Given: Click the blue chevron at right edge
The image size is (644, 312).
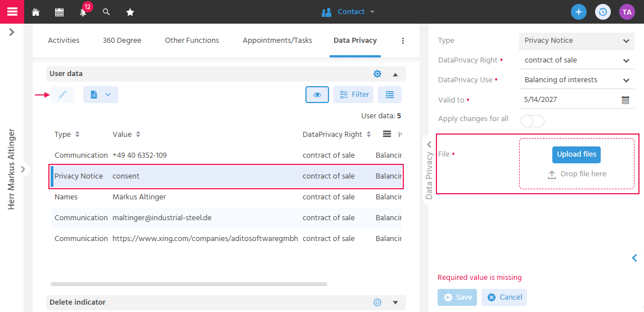Looking at the screenshot, I should pyautogui.click(x=634, y=258).
